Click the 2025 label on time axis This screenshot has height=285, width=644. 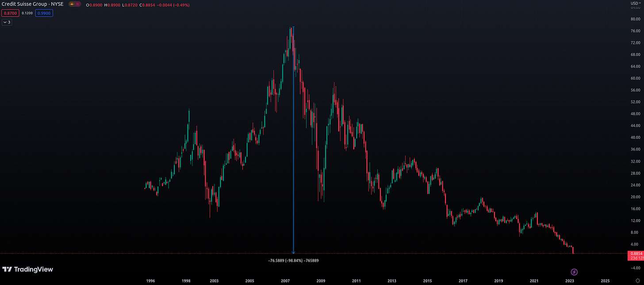click(x=605, y=281)
